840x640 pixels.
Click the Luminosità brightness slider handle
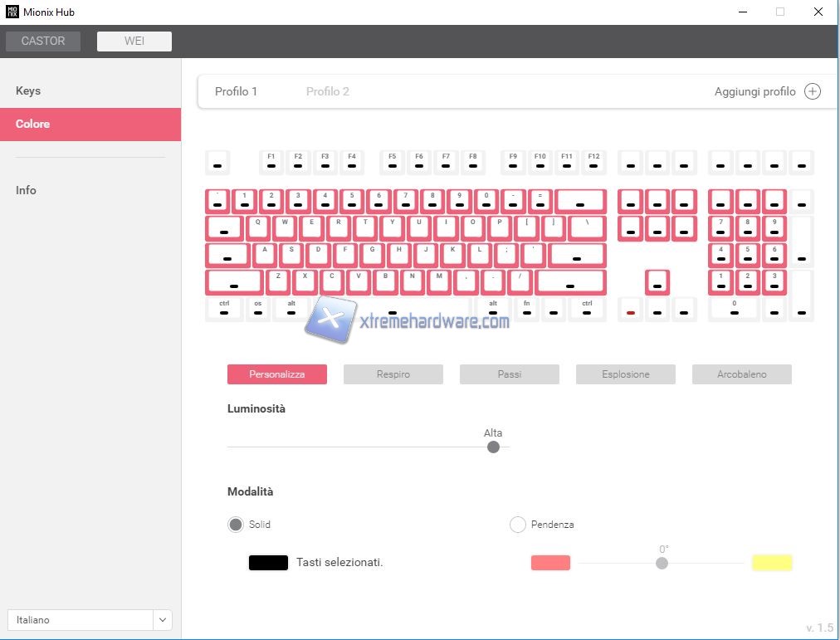494,447
